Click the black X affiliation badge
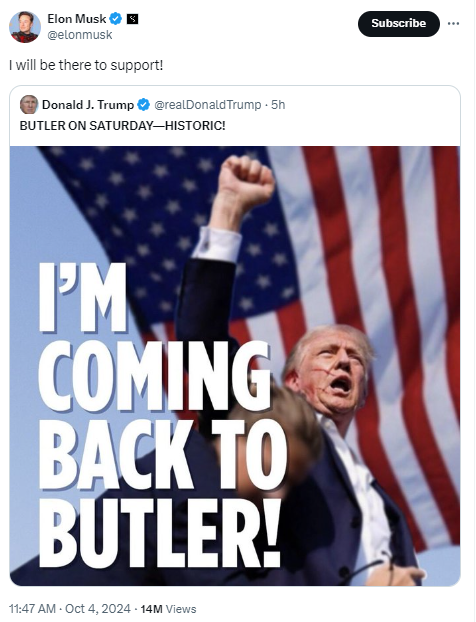 132,19
